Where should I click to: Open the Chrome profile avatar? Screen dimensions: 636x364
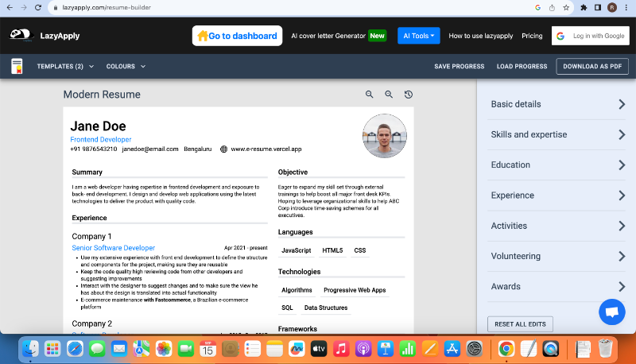pos(611,7)
